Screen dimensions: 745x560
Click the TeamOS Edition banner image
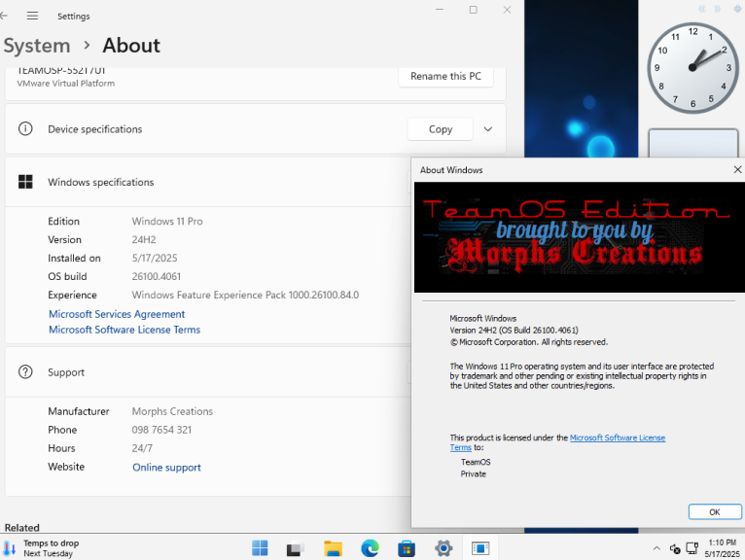pyautogui.click(x=580, y=237)
